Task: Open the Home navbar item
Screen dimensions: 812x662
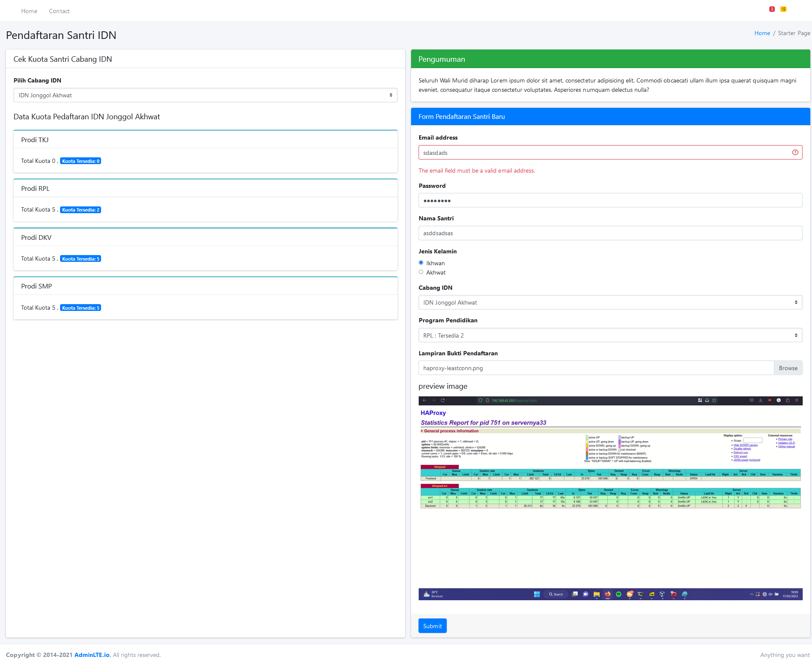Action: [x=29, y=11]
